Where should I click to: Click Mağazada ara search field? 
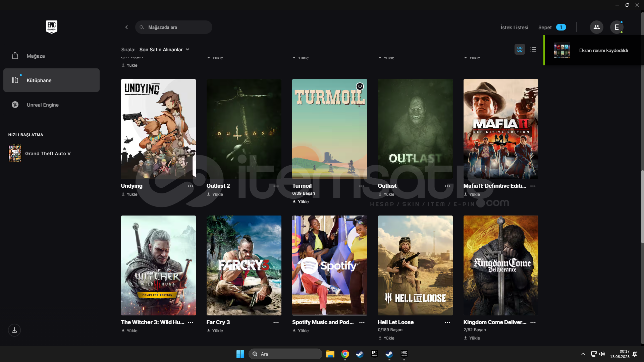(x=174, y=27)
